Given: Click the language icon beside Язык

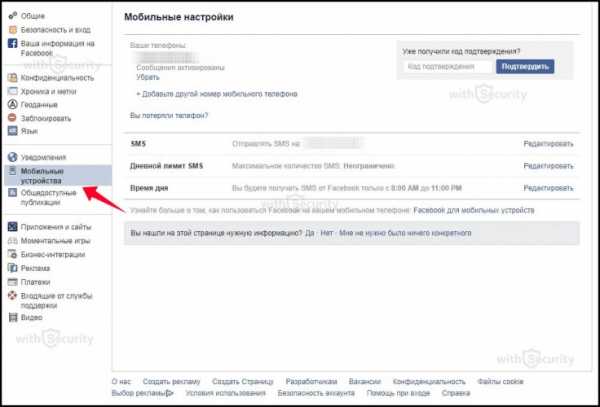Looking at the screenshot, I should pos(13,131).
